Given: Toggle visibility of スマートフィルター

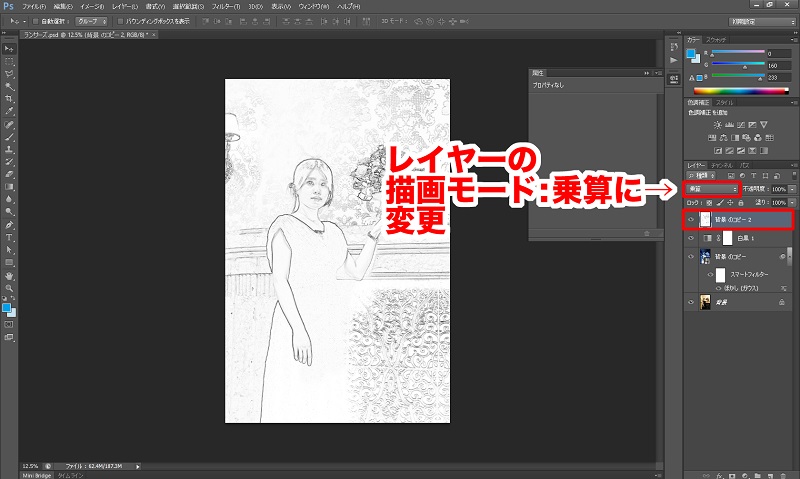Looking at the screenshot, I should click(710, 275).
